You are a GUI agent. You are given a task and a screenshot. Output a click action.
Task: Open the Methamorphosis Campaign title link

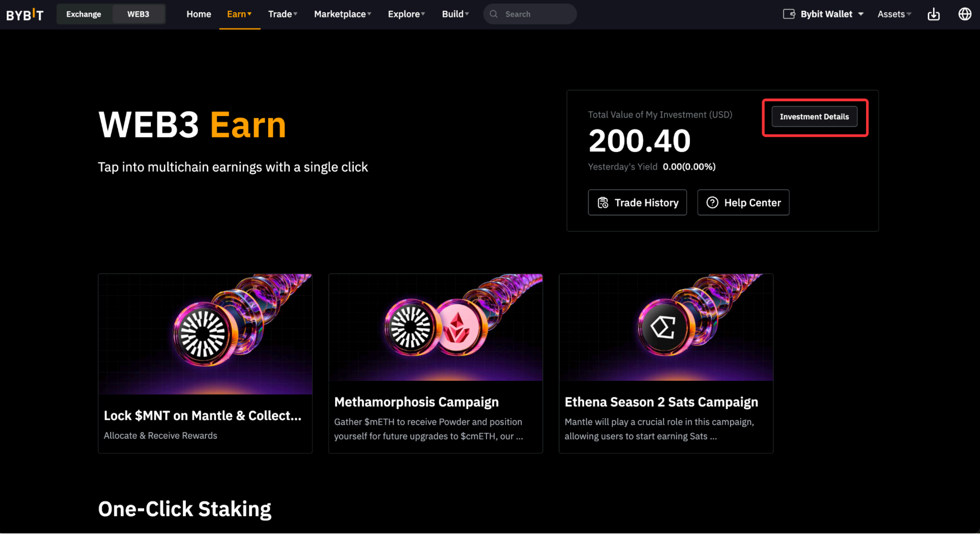[x=416, y=402]
